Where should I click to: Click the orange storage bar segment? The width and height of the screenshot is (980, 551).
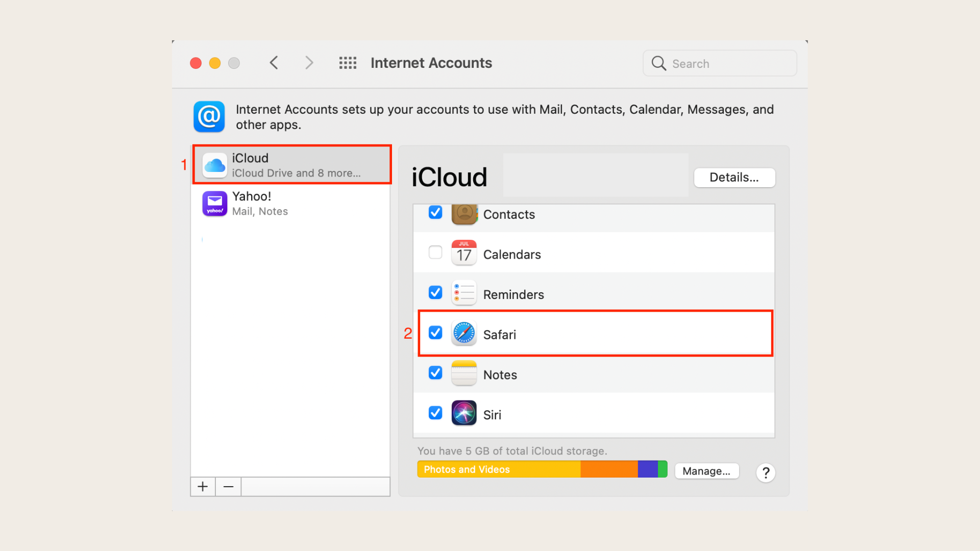pyautogui.click(x=609, y=469)
